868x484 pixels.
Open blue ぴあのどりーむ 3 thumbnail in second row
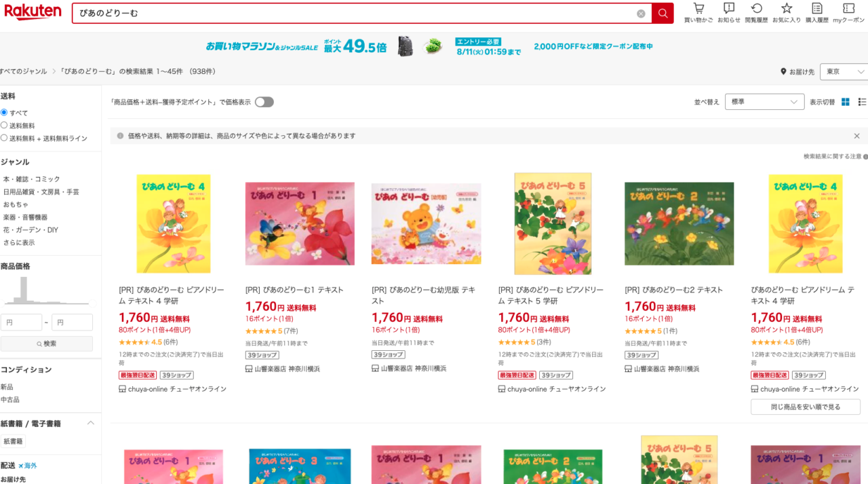pos(300,466)
